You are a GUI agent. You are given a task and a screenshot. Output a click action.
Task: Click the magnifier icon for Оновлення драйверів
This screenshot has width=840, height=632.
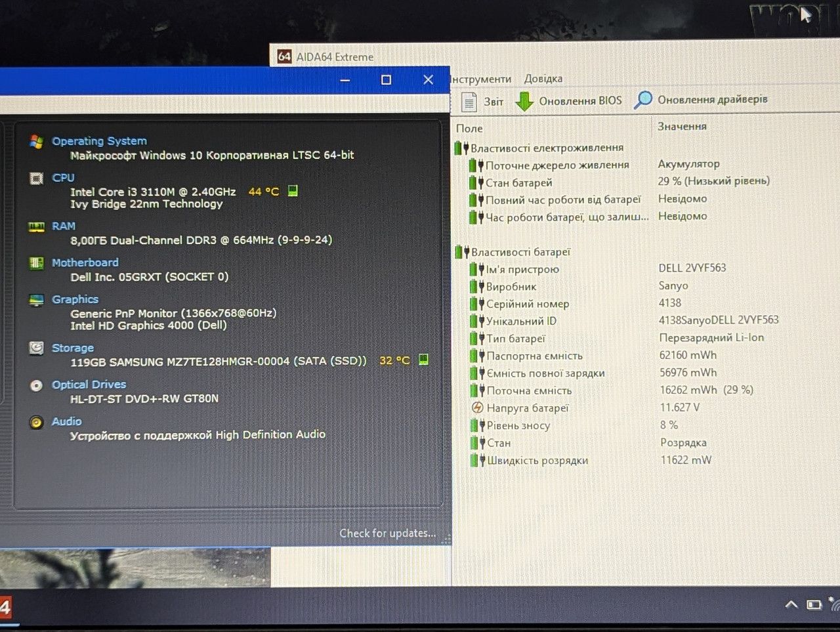click(x=643, y=100)
